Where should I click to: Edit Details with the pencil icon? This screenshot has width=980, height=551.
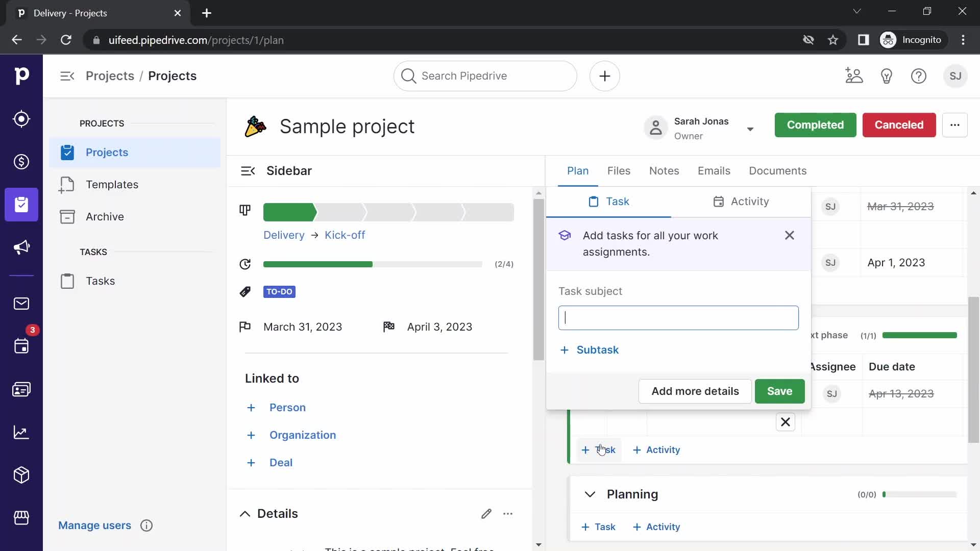coord(486,514)
